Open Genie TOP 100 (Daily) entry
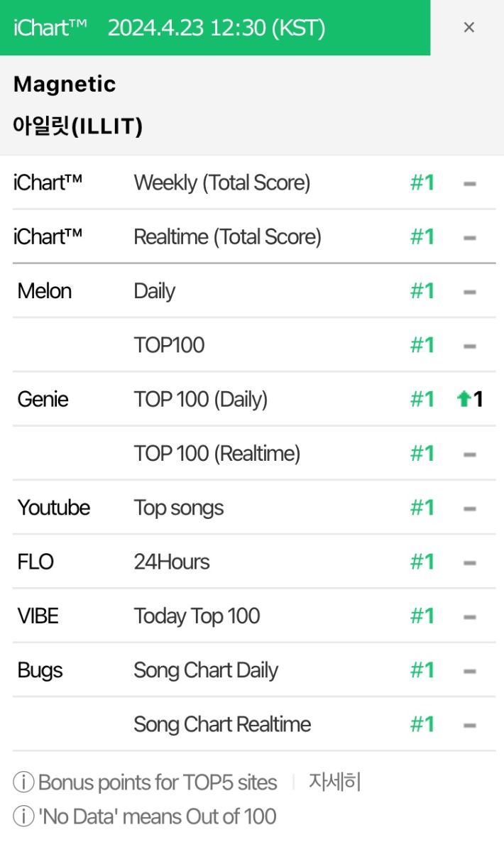Screen dimensions: 504x852 pyautogui.click(x=254, y=399)
